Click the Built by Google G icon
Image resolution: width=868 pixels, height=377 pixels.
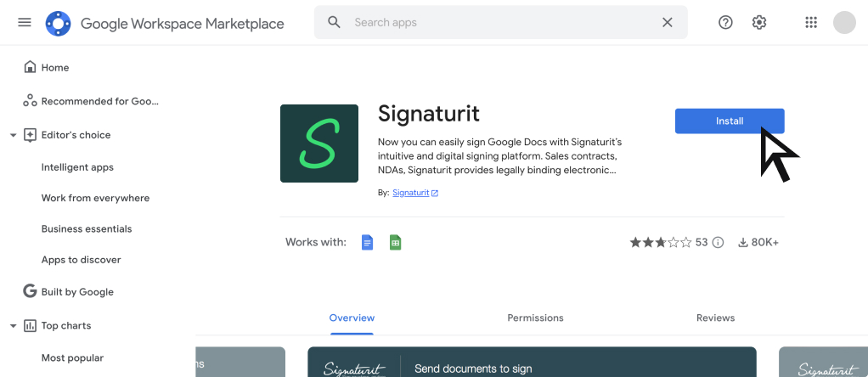[x=30, y=291]
